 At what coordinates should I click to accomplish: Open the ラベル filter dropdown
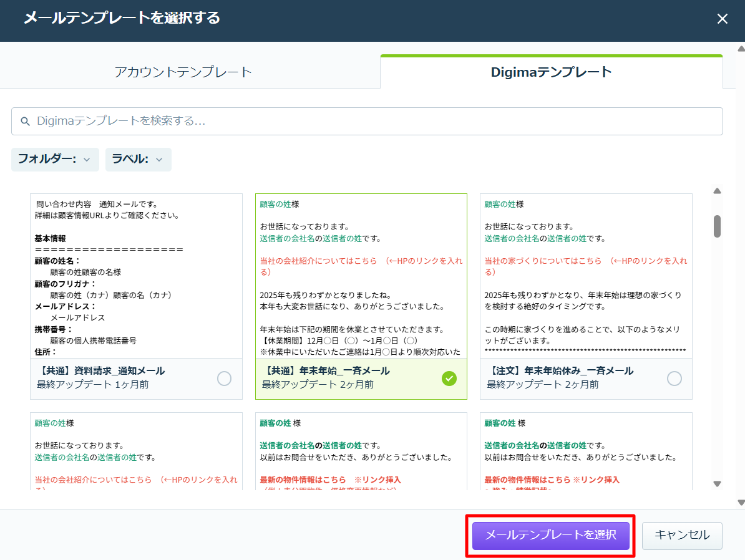click(x=139, y=159)
